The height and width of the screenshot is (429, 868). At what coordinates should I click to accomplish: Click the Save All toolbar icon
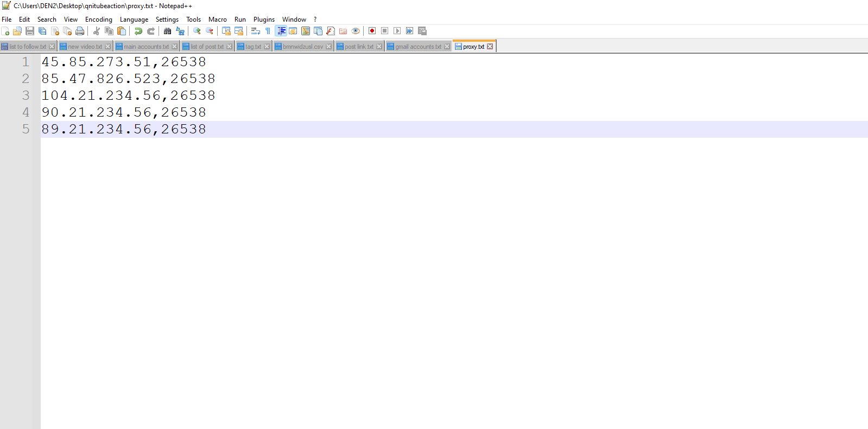click(x=42, y=31)
